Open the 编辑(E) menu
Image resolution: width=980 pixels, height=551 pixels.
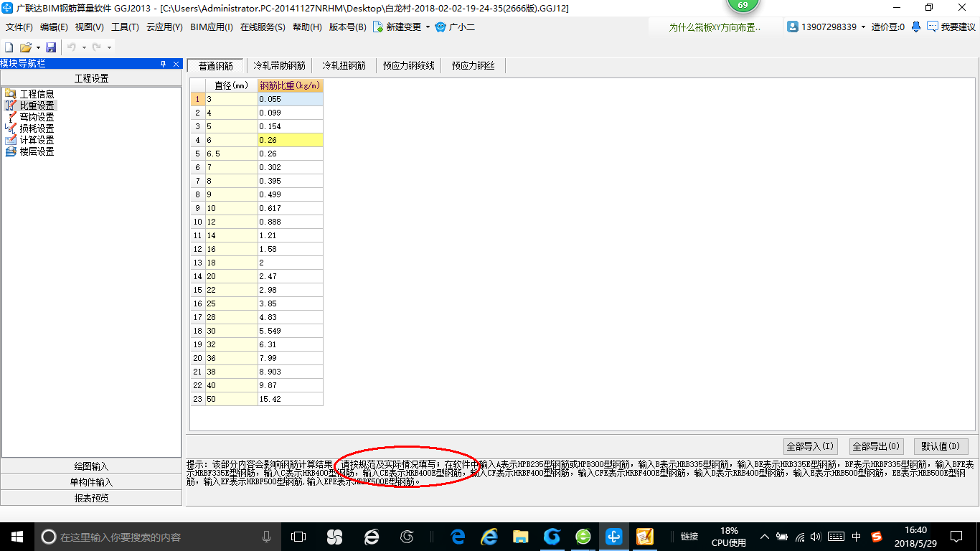pos(54,27)
